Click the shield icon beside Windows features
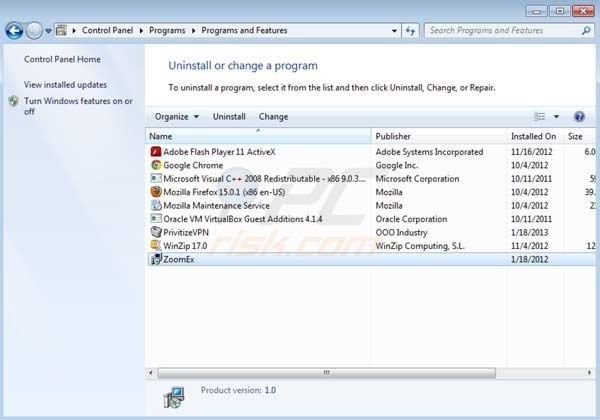Image resolution: width=600 pixels, height=420 pixels. [x=14, y=101]
